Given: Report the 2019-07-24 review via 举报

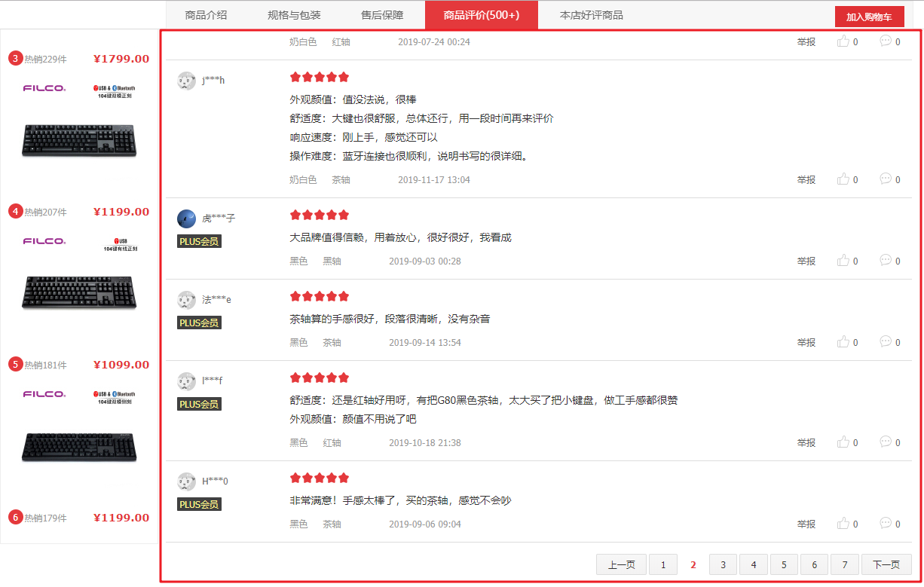Looking at the screenshot, I should point(806,42).
